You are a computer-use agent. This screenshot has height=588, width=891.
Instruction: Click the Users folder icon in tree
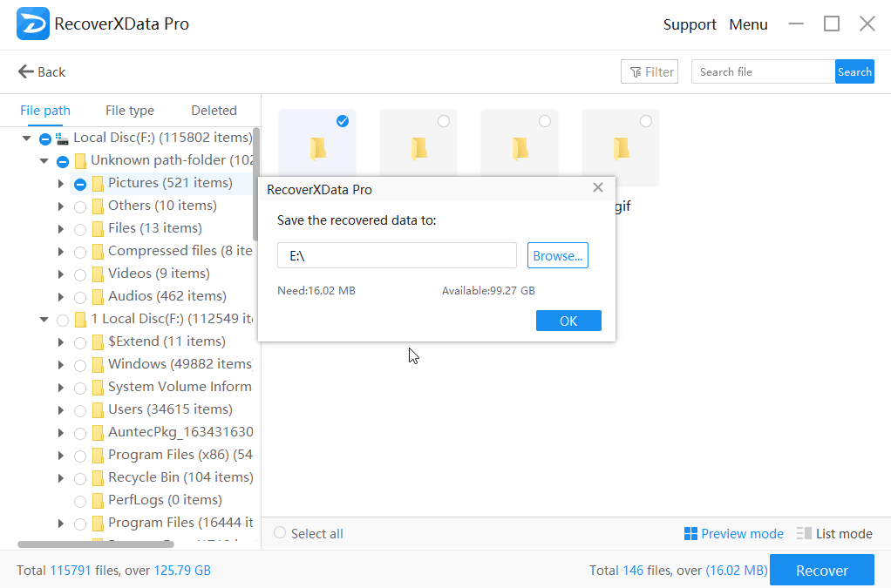click(x=98, y=410)
